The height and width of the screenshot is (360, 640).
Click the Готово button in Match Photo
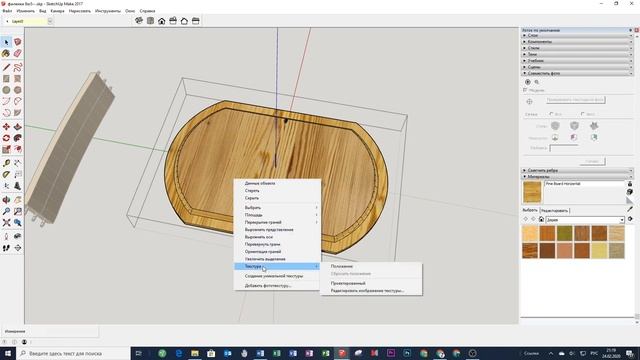tap(592, 162)
